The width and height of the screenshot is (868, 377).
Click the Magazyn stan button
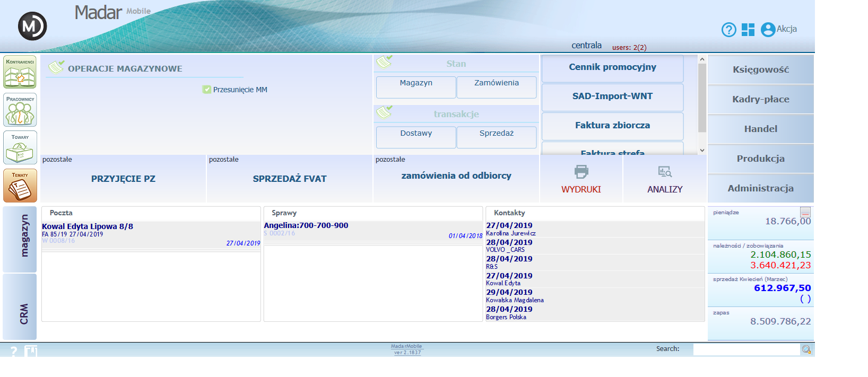(x=416, y=87)
